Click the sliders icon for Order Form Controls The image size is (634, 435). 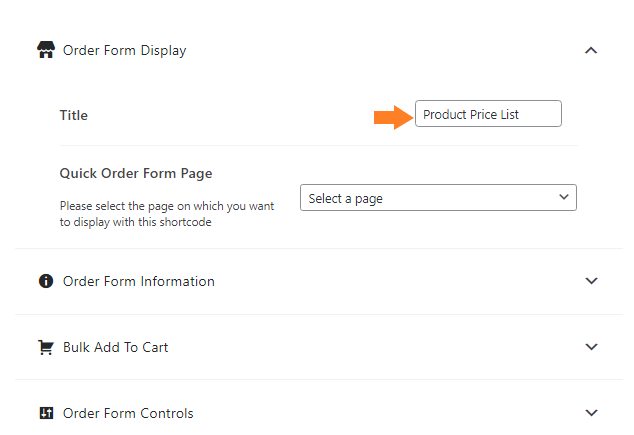pos(46,413)
